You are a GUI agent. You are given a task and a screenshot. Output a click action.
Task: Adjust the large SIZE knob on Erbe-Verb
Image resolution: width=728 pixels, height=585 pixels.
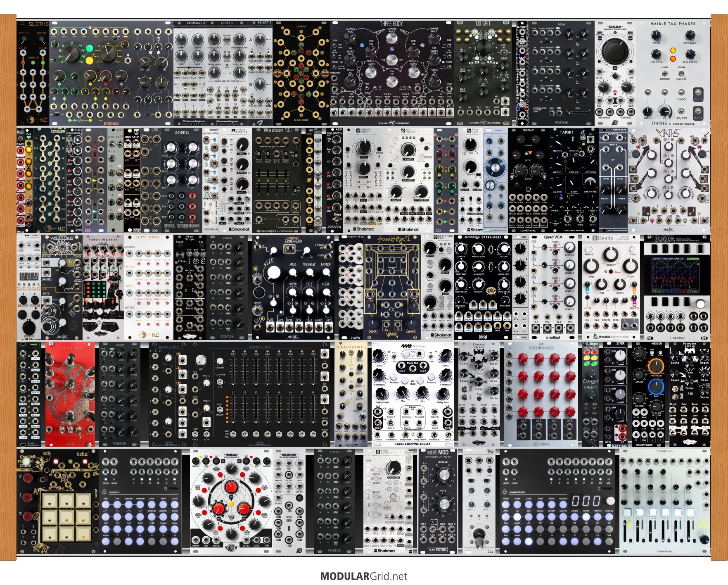click(x=273, y=273)
